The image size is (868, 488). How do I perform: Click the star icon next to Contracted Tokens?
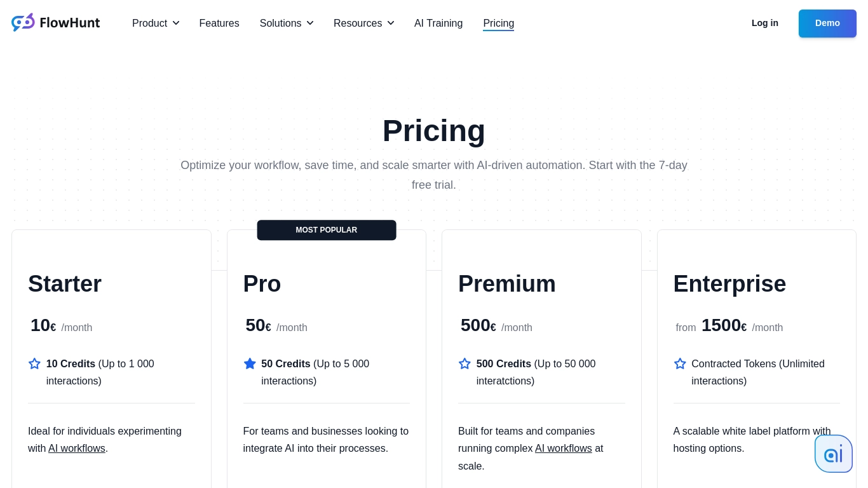click(x=680, y=363)
